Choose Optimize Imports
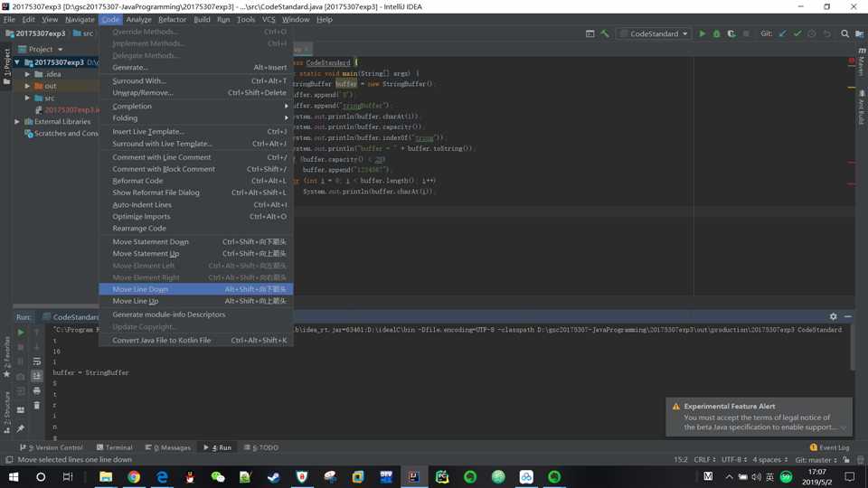The width and height of the screenshot is (868, 488). tap(196, 216)
